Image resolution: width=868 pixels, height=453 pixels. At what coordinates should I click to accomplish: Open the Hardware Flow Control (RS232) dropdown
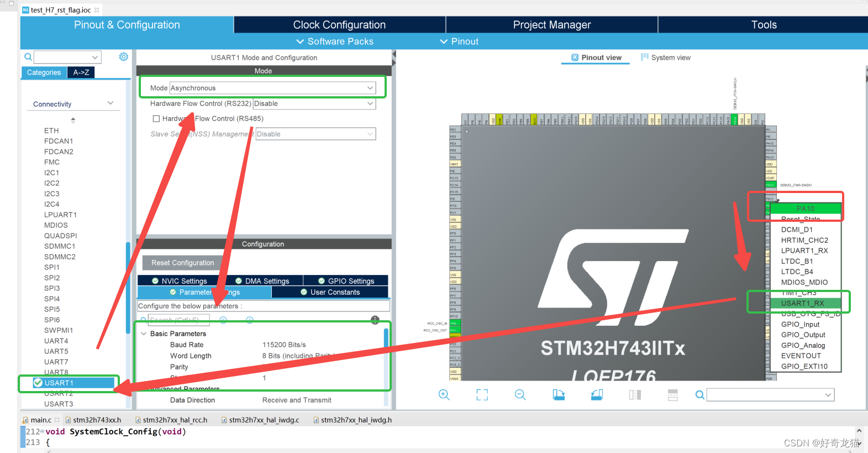pyautogui.click(x=314, y=103)
